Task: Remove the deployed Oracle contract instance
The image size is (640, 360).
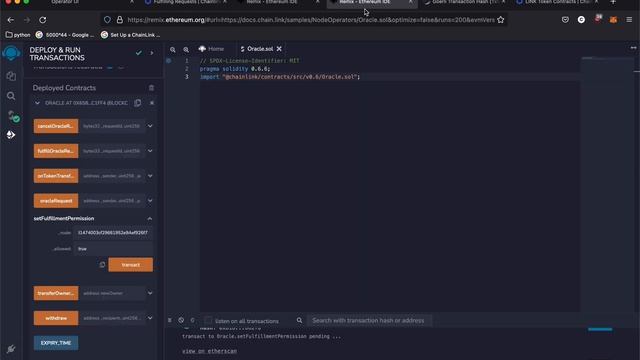Action: coord(152,103)
